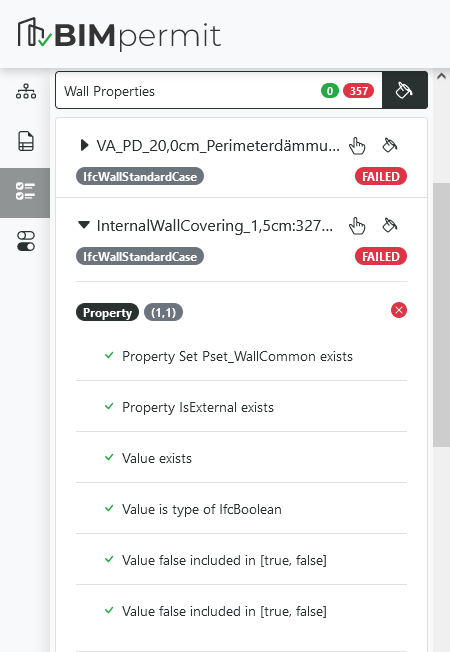Select the checklist sidebar tab

click(25, 193)
